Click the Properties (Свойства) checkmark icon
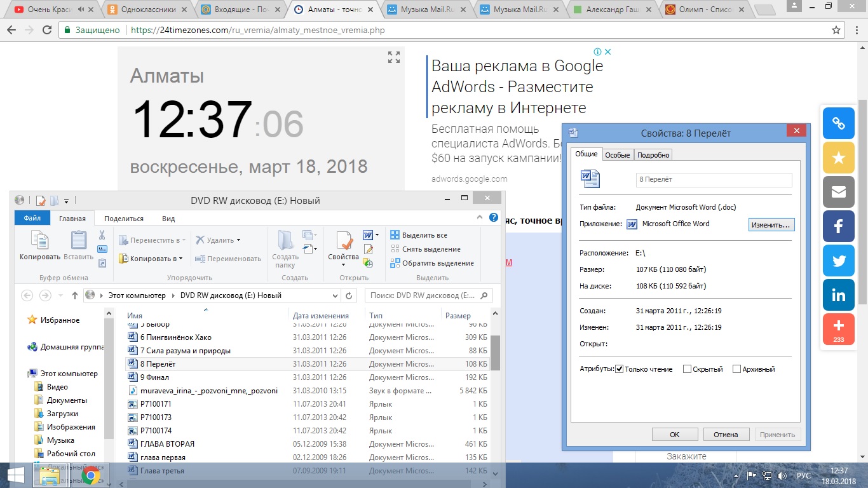 (x=344, y=240)
